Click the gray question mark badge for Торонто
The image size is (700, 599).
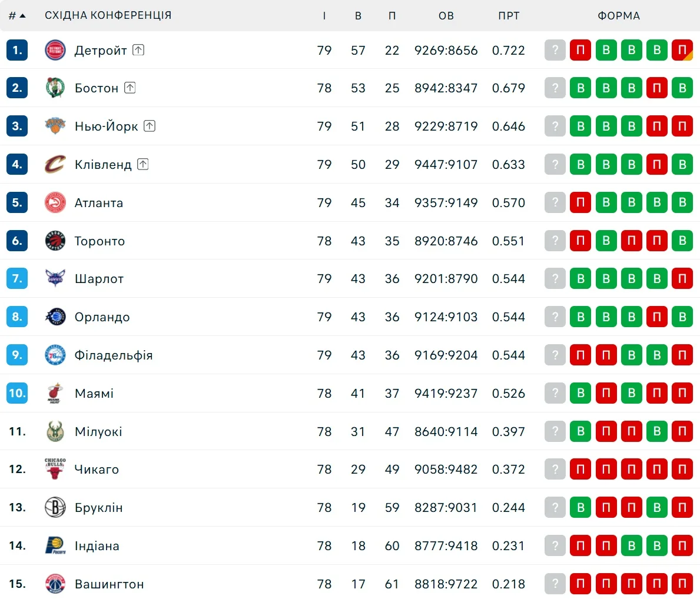click(x=555, y=241)
